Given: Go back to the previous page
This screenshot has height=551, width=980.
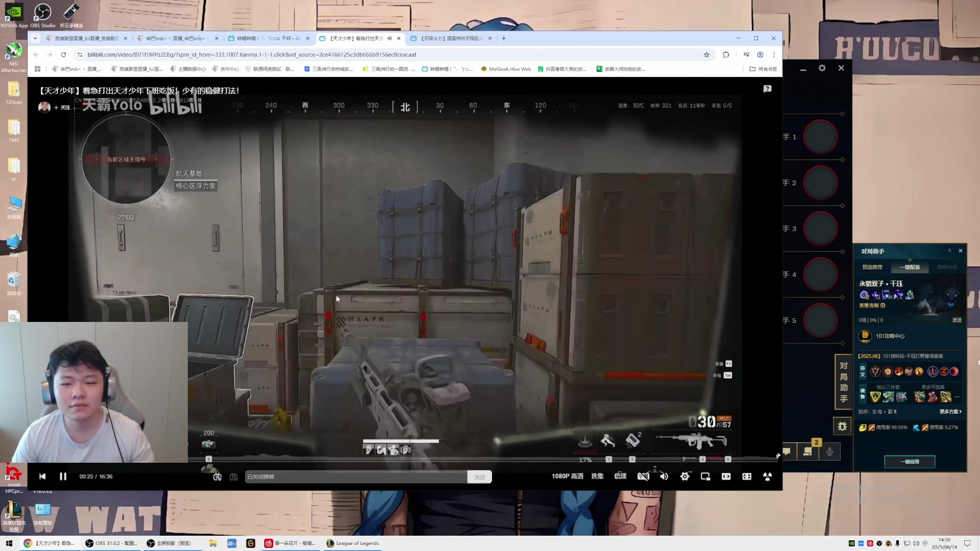Looking at the screenshot, I should [36, 55].
